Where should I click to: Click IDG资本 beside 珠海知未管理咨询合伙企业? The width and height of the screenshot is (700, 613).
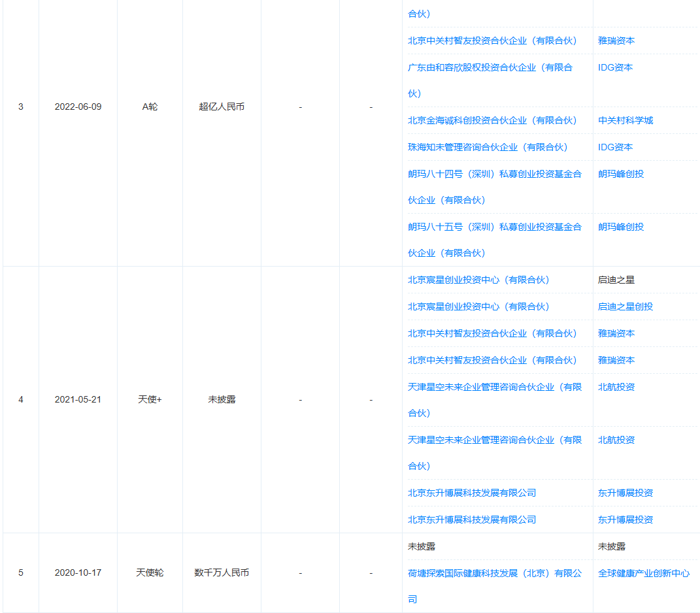[615, 147]
